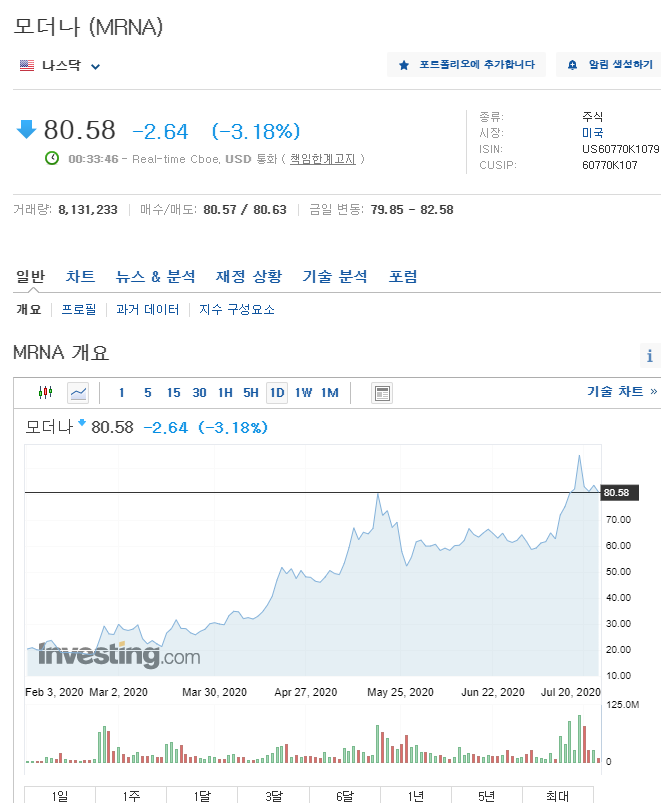
Task: Click the CUSIP value 60770K107
Action: click(609, 165)
